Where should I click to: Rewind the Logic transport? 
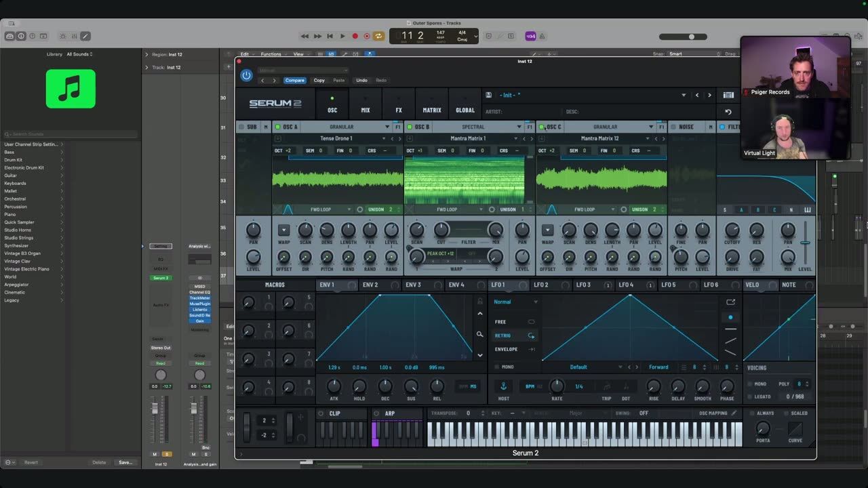pyautogui.click(x=305, y=36)
